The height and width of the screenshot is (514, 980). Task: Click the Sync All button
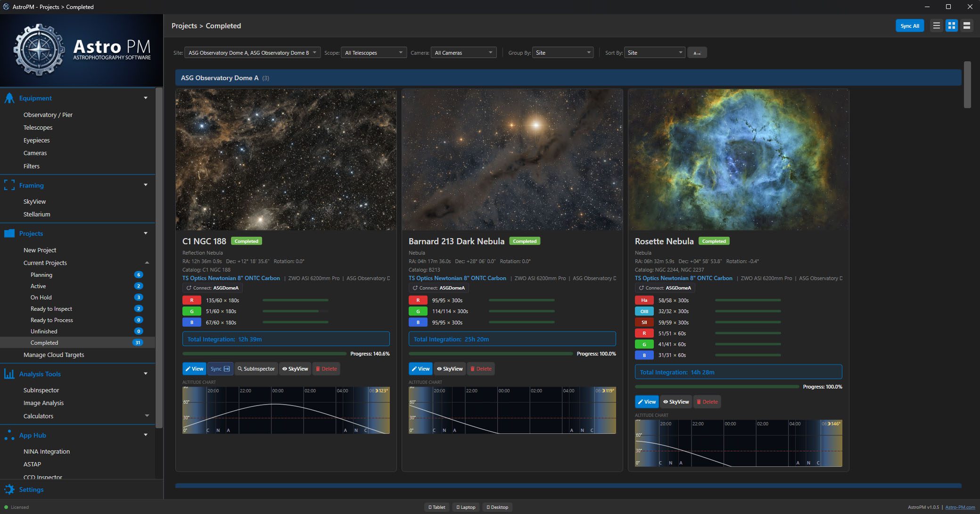909,26
